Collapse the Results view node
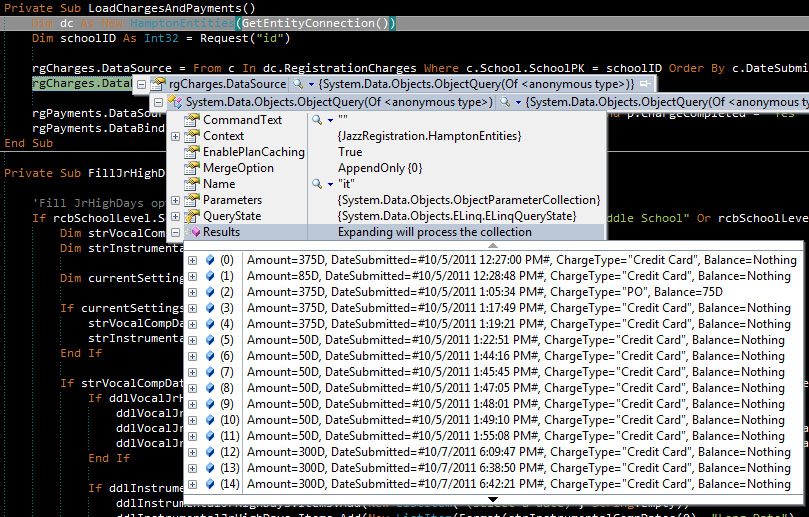The height and width of the screenshot is (517, 809). [175, 232]
